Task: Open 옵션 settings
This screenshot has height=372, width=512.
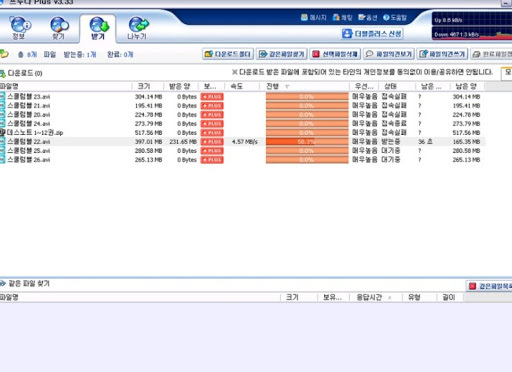Action: point(368,17)
